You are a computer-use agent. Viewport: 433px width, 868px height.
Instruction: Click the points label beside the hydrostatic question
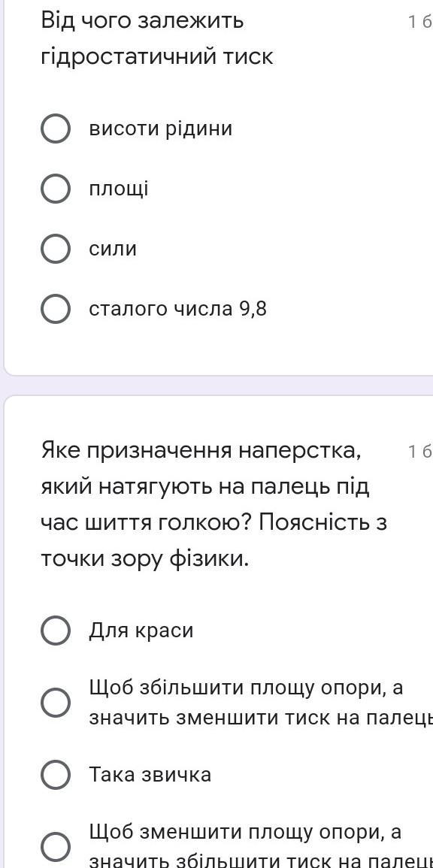tap(419, 22)
